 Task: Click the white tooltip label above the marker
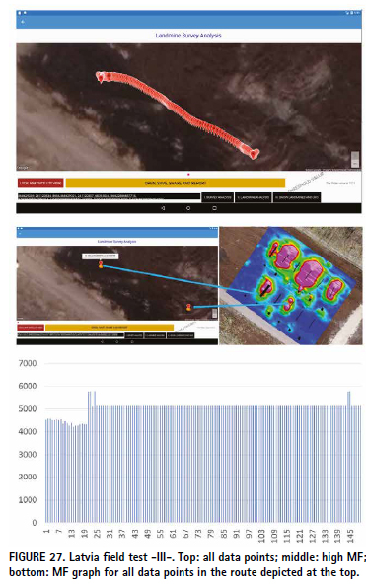click(101, 257)
